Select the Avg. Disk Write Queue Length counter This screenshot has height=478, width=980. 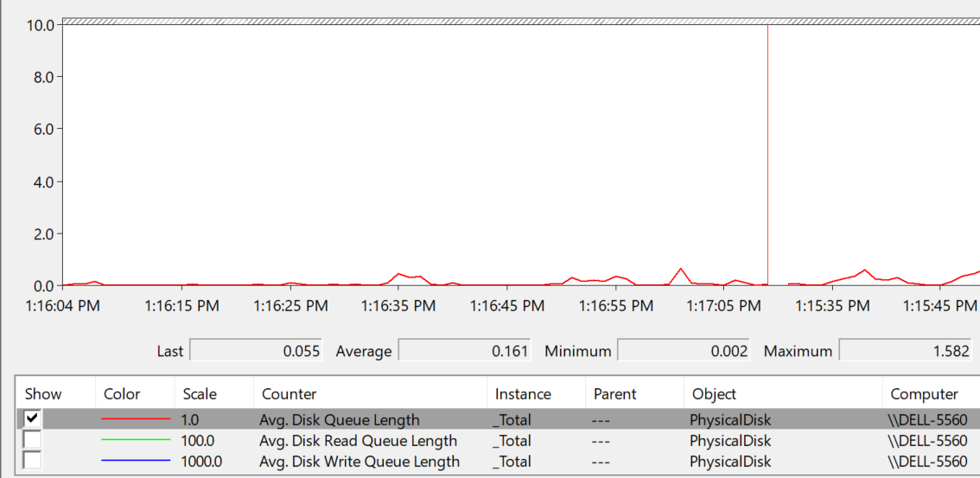click(x=360, y=461)
